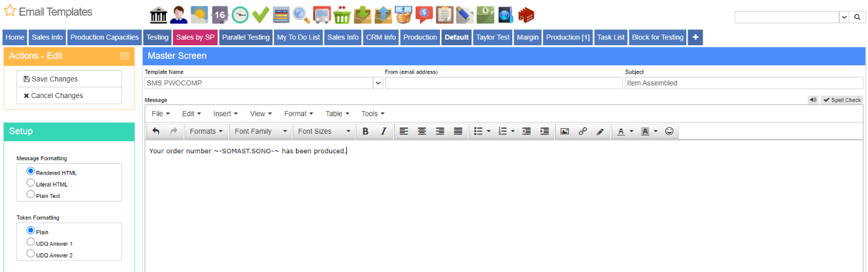Choose the background color A button
This screenshot has height=272, width=868.
pos(645,131)
